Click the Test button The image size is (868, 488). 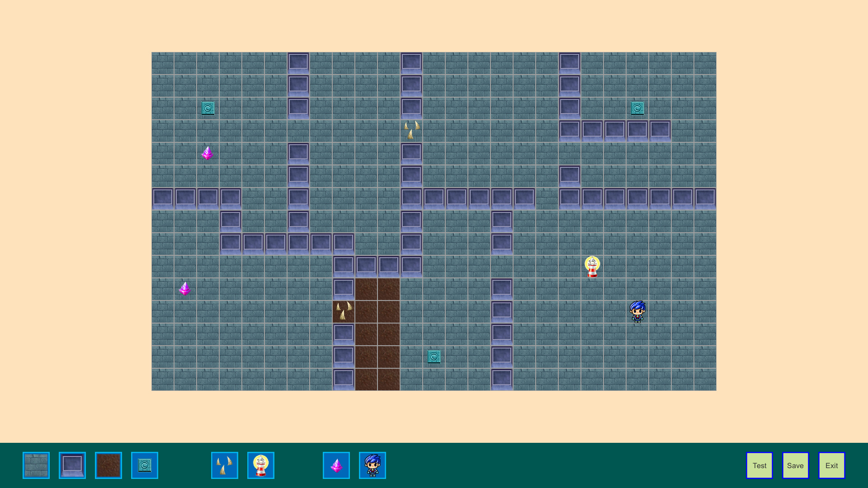pos(759,465)
